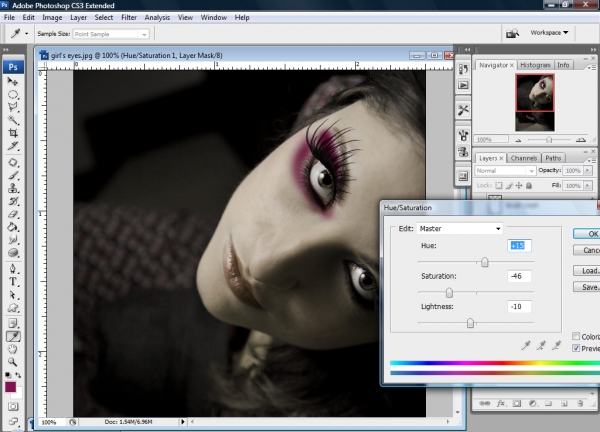Select the Custom Shape tool

point(13,308)
